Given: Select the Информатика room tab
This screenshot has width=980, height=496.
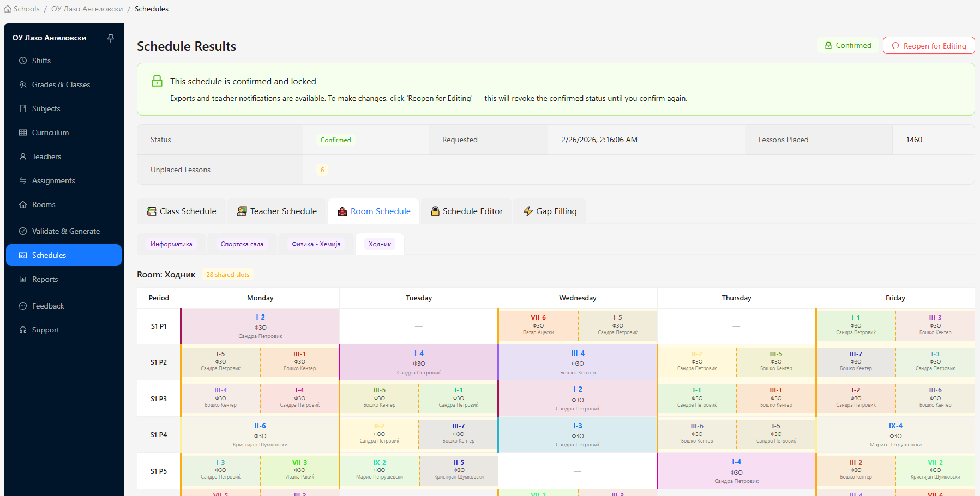Looking at the screenshot, I should (171, 244).
